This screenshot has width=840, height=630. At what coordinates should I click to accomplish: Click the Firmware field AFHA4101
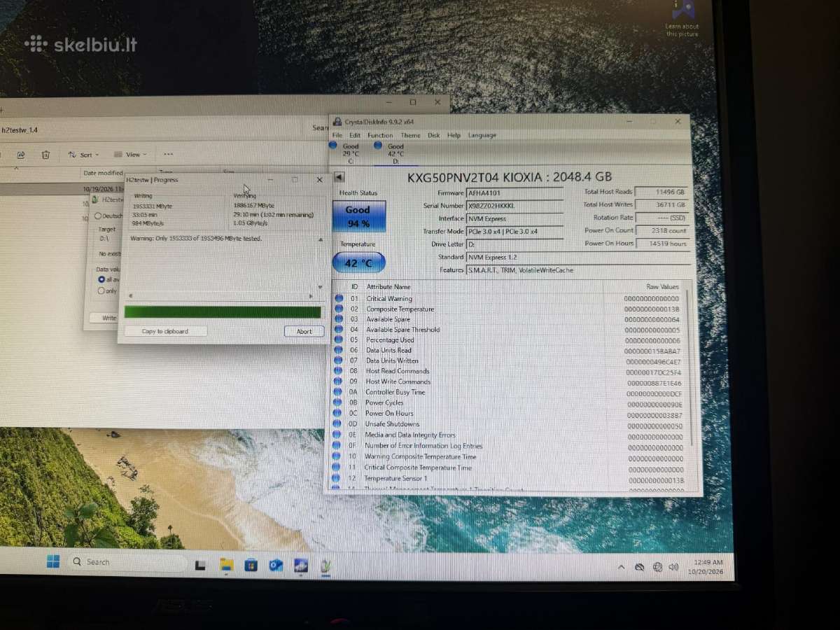[514, 193]
